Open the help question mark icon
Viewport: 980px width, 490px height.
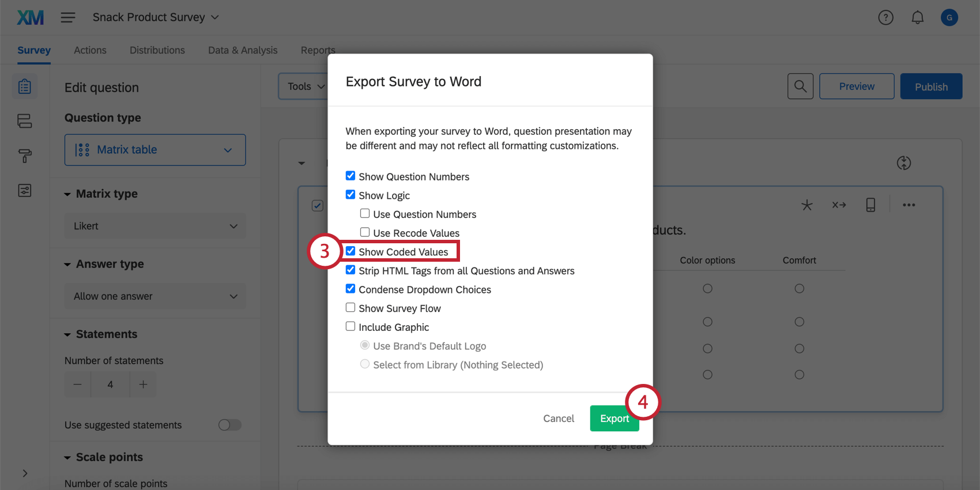click(885, 18)
